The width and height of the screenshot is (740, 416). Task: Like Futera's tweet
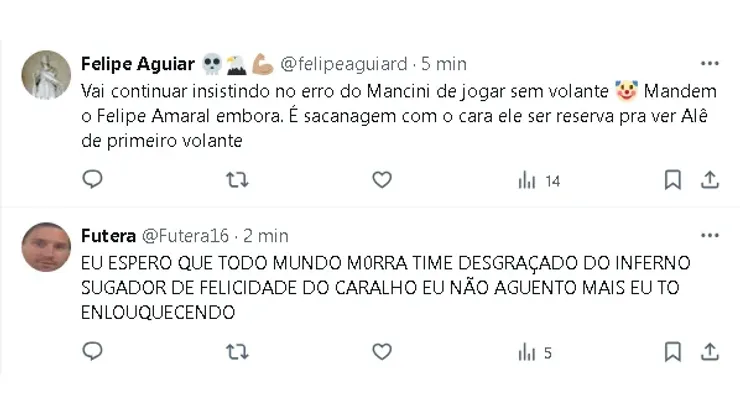pyautogui.click(x=382, y=352)
